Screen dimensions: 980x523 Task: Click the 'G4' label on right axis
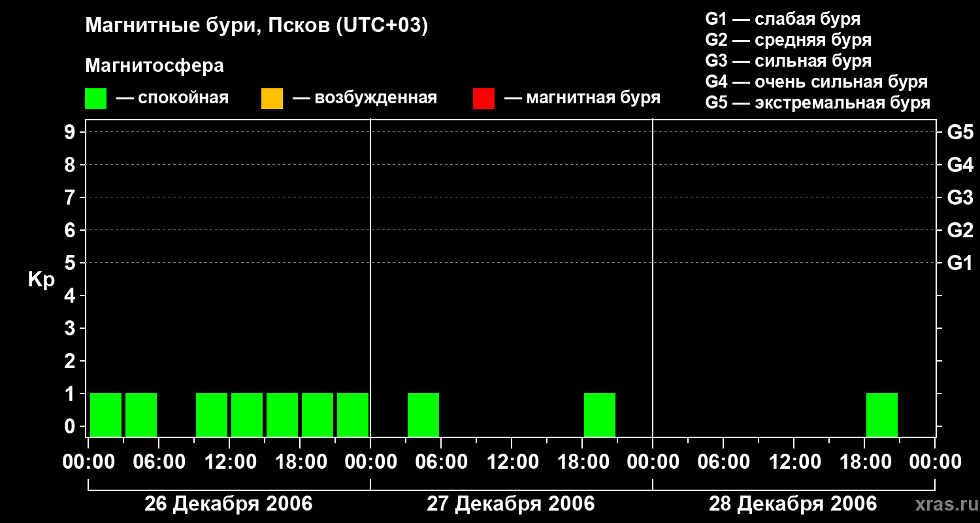(x=960, y=165)
